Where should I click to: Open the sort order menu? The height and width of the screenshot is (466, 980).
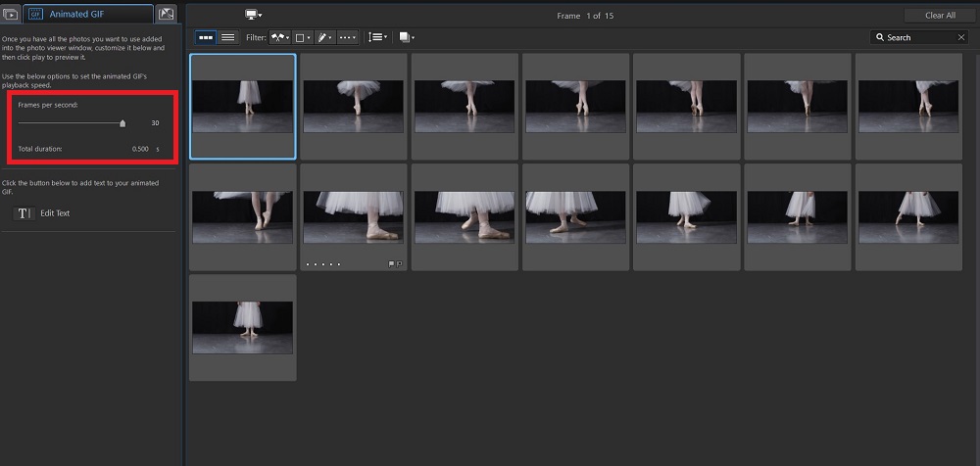pos(376,37)
